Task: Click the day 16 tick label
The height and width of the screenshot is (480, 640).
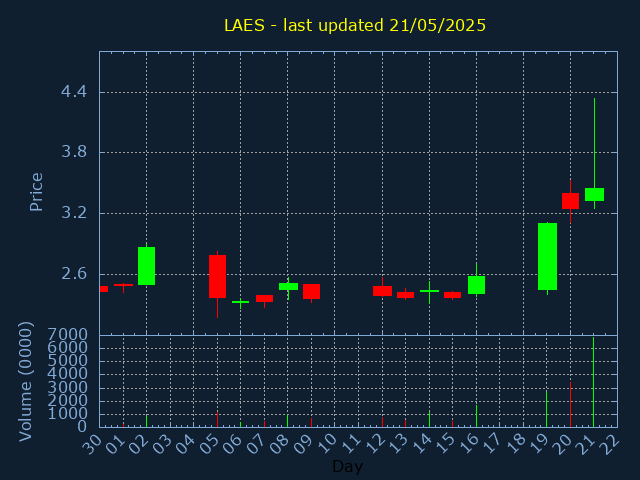Action: pyautogui.click(x=469, y=444)
